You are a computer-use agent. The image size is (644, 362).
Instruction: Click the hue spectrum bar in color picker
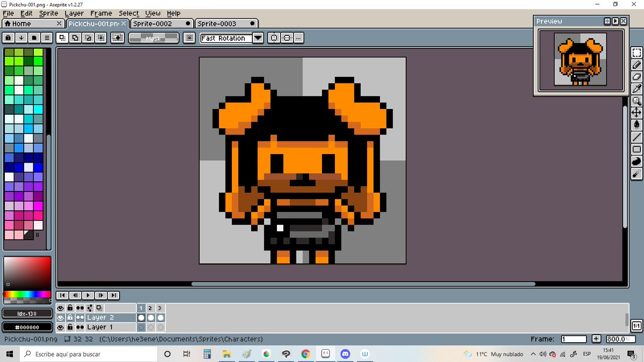point(27,294)
